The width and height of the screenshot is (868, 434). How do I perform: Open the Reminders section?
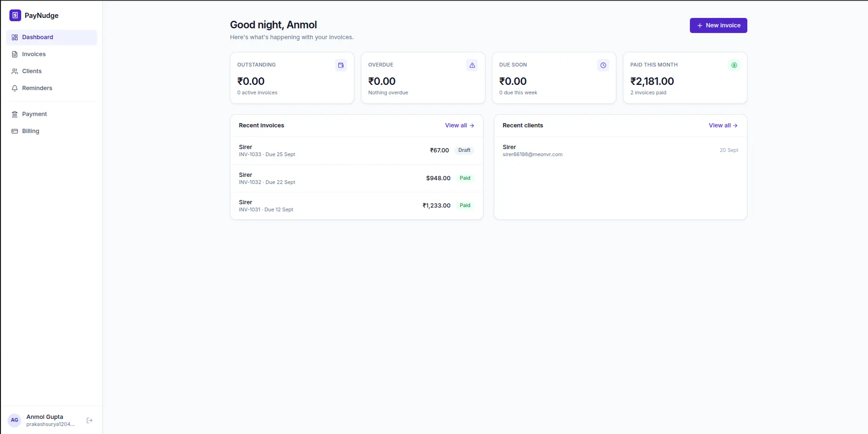[x=51, y=88]
